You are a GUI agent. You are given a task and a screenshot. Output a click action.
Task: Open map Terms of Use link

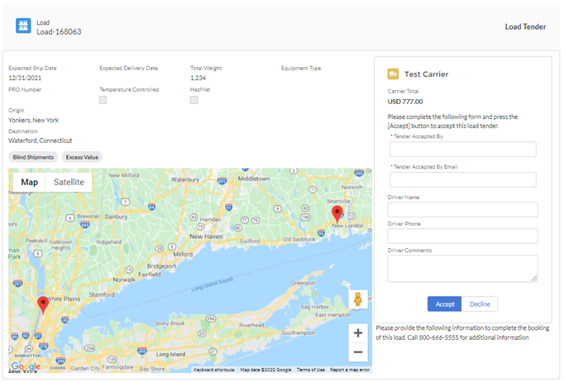pos(311,370)
